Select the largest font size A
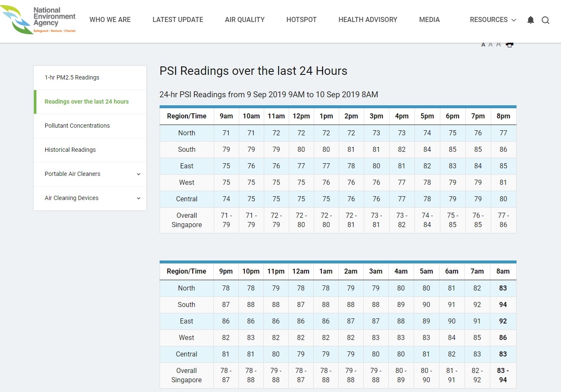The height and width of the screenshot is (392, 561). (498, 44)
